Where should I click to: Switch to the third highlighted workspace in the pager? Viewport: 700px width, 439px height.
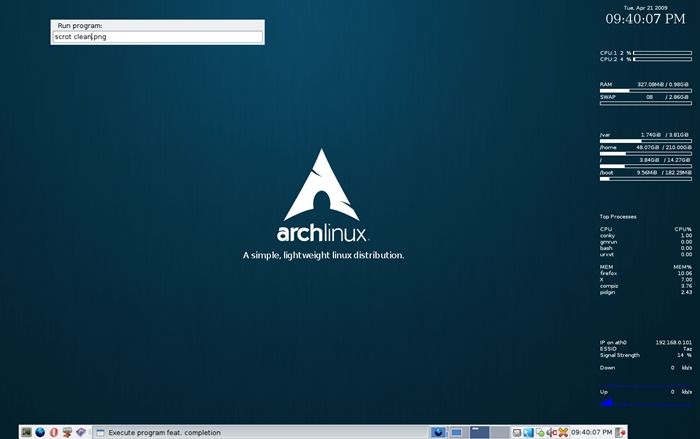(479, 432)
